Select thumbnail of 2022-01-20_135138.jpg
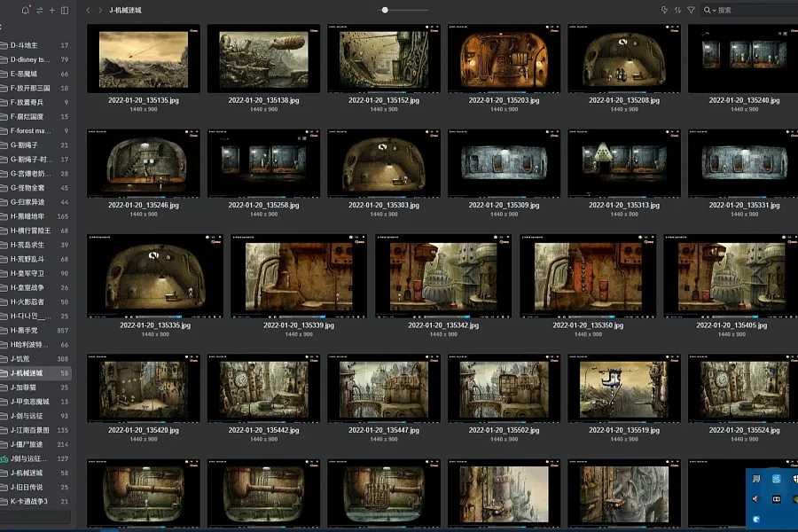This screenshot has height=532, width=798. click(263, 59)
